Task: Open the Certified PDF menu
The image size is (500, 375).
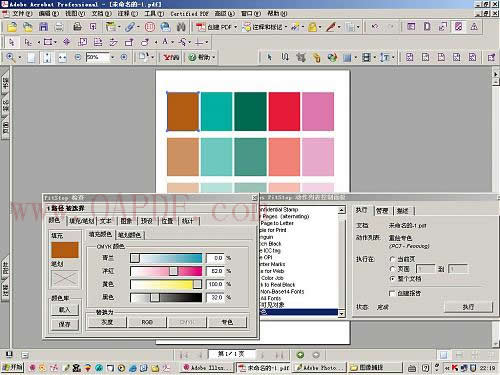Action: pyautogui.click(x=189, y=14)
